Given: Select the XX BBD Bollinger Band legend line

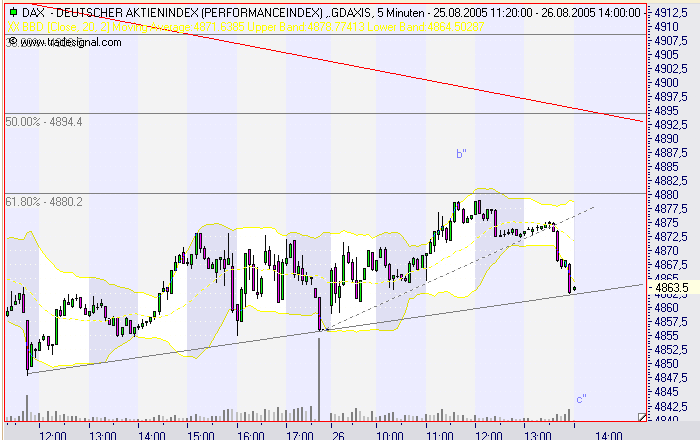Looking at the screenshot, I should pyautogui.click(x=246, y=27).
